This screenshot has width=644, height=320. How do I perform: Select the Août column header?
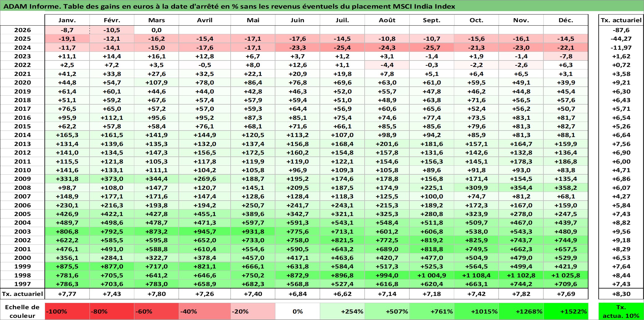point(387,20)
